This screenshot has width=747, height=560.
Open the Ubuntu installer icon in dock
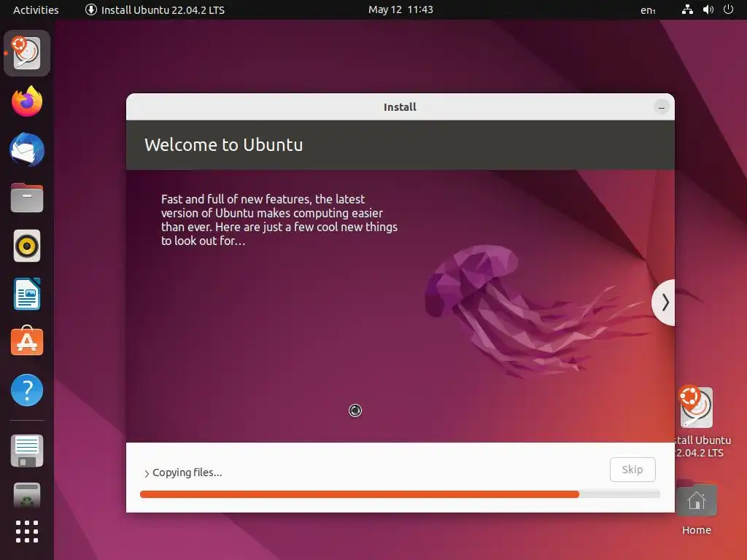pos(27,52)
